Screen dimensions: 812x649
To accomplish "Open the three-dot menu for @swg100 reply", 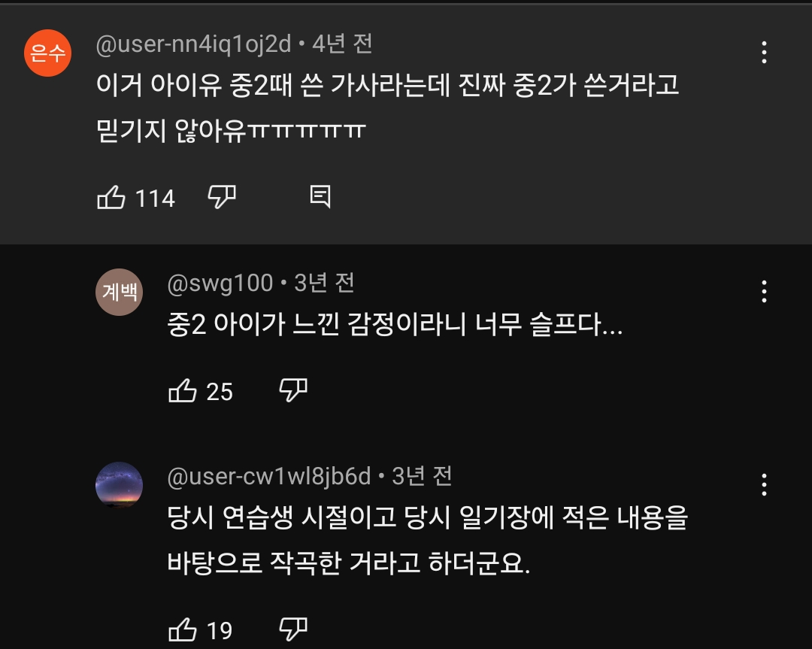I will pos(764,291).
